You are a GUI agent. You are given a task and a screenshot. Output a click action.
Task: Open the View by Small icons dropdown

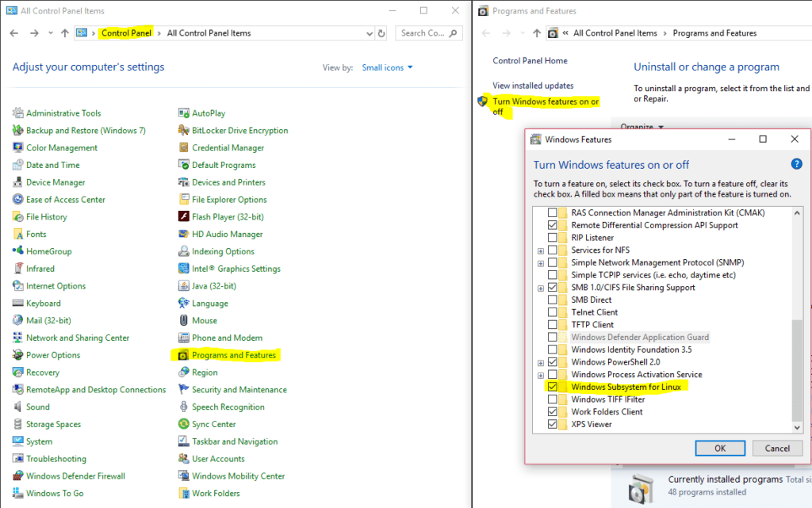click(x=387, y=67)
